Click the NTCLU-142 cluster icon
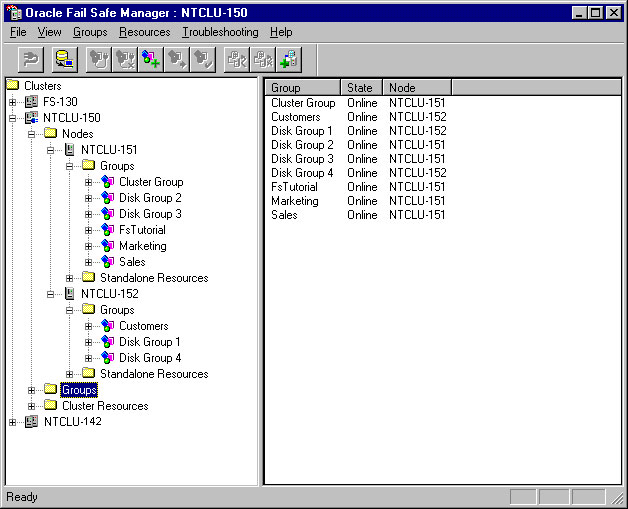Screen dimensions: 628x509 (32, 422)
